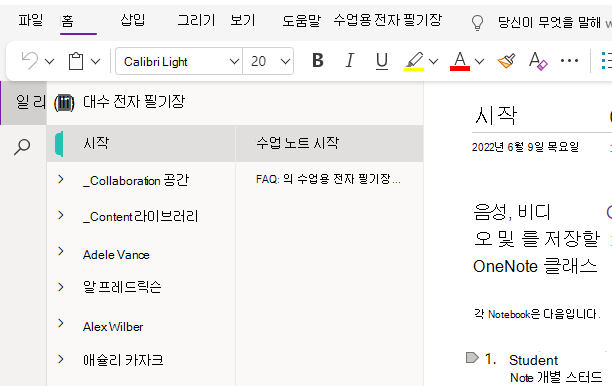Open the 삽입 tab
The height and width of the screenshot is (386, 612).
[133, 20]
